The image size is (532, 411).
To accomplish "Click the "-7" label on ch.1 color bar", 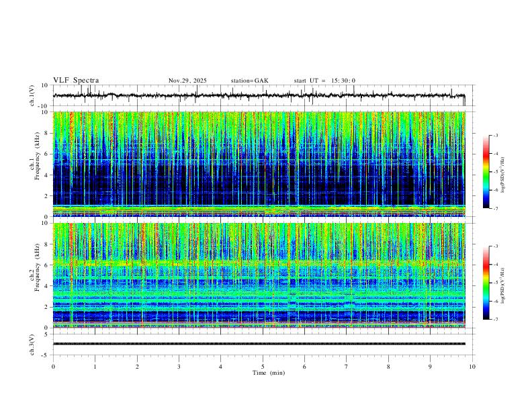I will point(496,209).
